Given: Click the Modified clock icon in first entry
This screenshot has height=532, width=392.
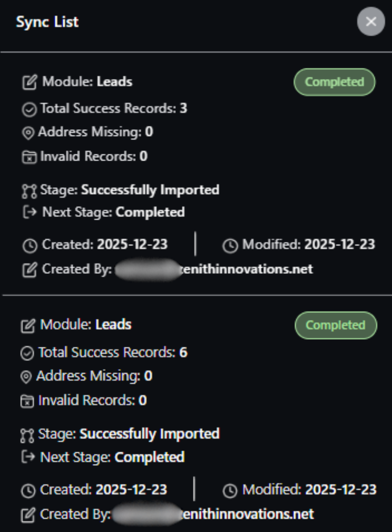Looking at the screenshot, I should [x=230, y=246].
